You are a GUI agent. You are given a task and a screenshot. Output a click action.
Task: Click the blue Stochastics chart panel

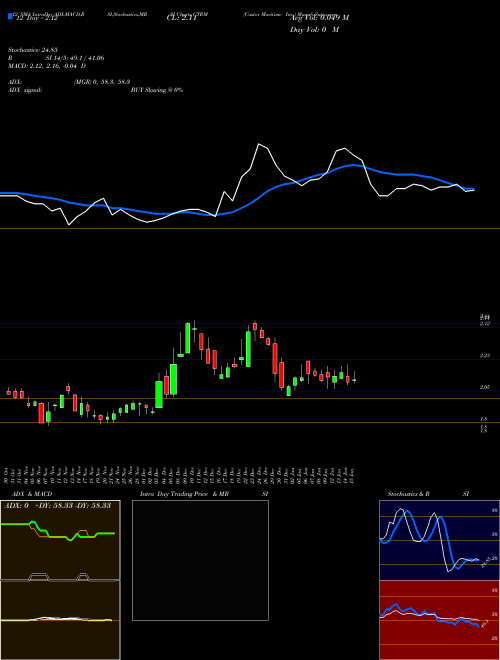439,540
